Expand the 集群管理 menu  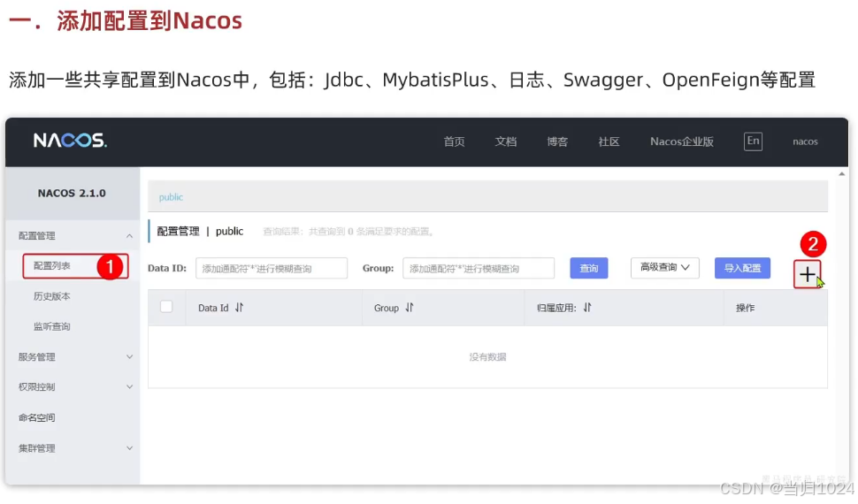(x=73, y=448)
